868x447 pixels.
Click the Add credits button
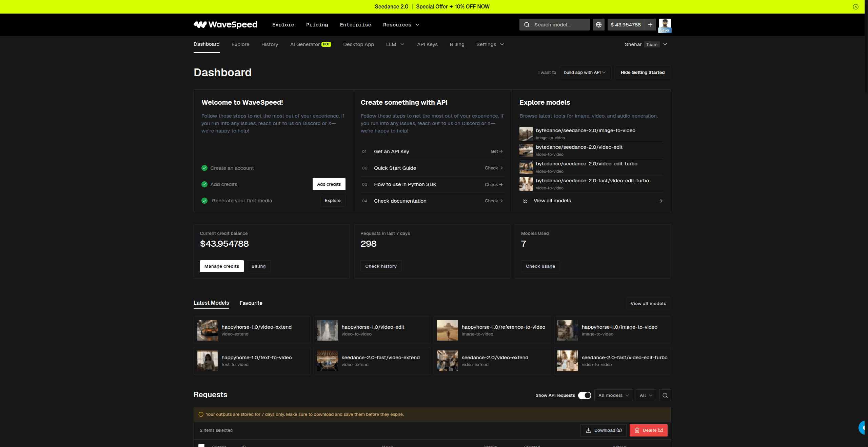point(329,184)
